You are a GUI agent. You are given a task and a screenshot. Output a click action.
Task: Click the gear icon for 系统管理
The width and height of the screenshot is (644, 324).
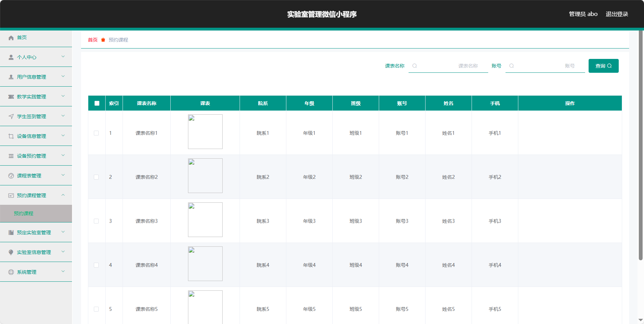(x=11, y=272)
